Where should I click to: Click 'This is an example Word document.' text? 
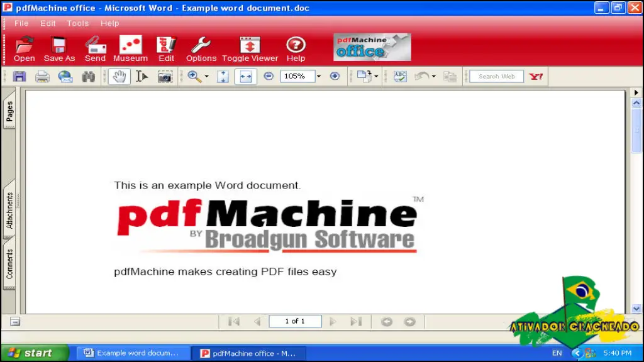(x=208, y=185)
